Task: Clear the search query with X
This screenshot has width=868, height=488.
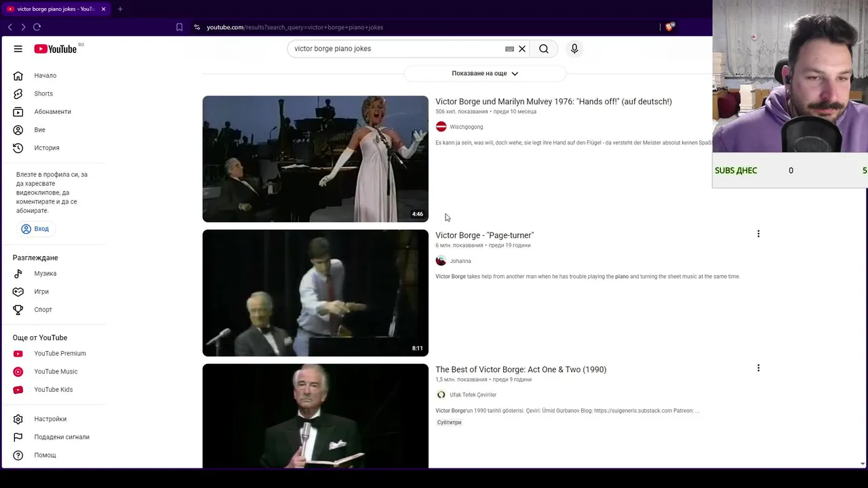Action: (x=522, y=49)
